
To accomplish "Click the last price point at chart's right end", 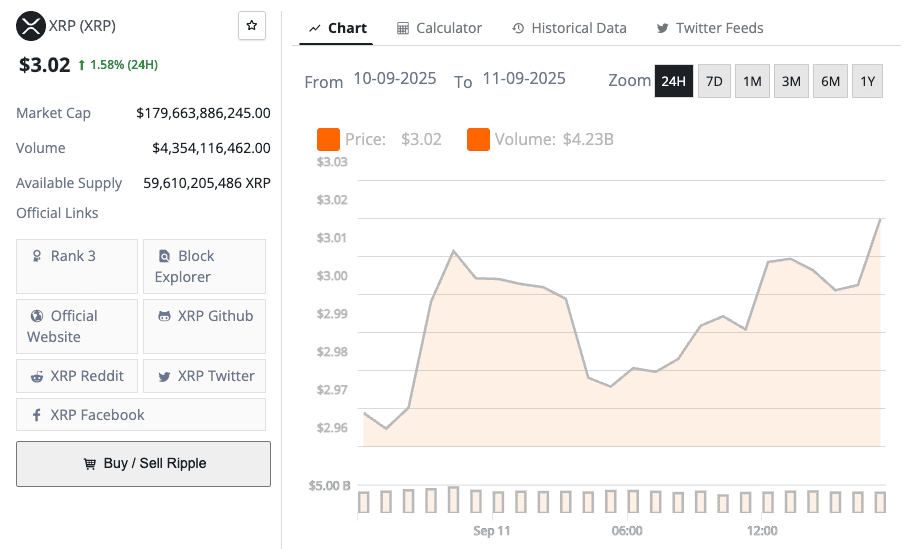I will point(880,220).
